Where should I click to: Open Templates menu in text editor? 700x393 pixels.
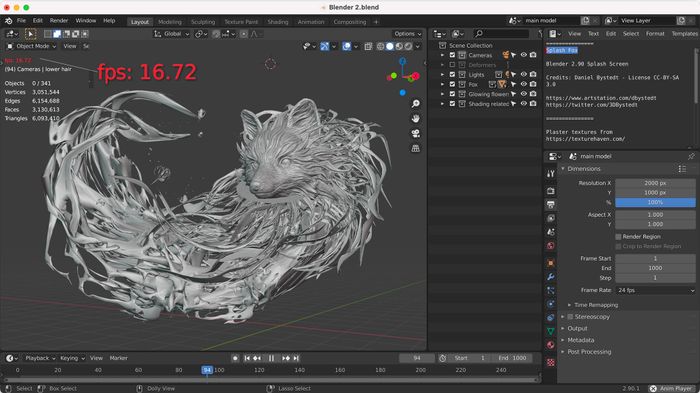pos(684,34)
